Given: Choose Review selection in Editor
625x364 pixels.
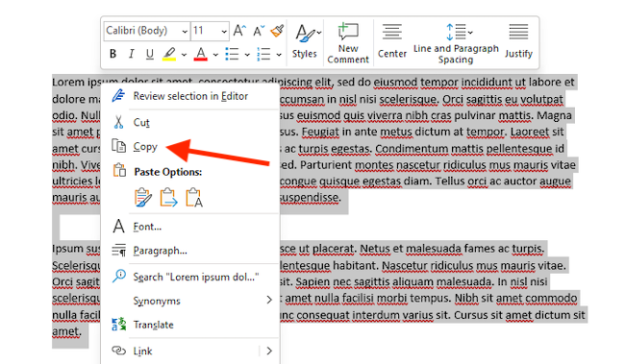Looking at the screenshot, I should pos(190,96).
